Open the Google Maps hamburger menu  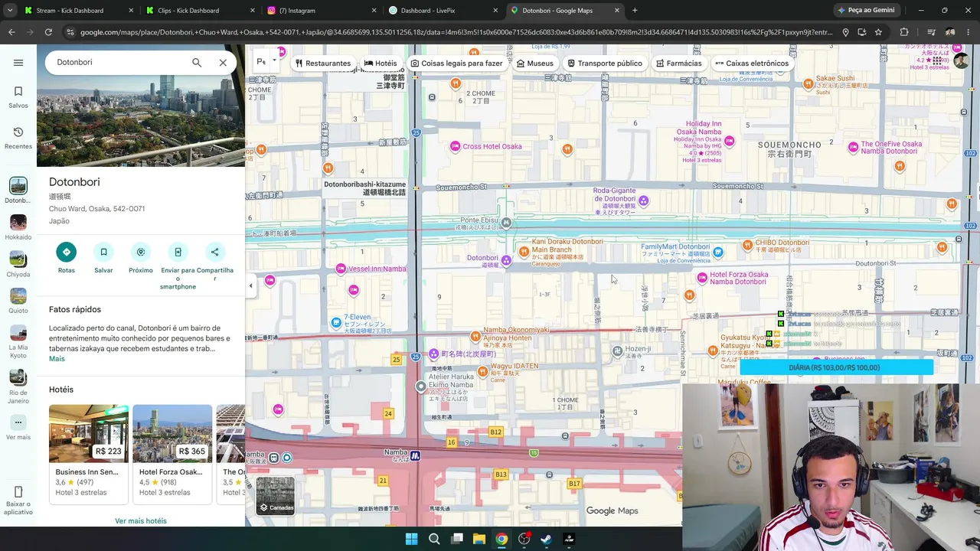[x=18, y=63]
